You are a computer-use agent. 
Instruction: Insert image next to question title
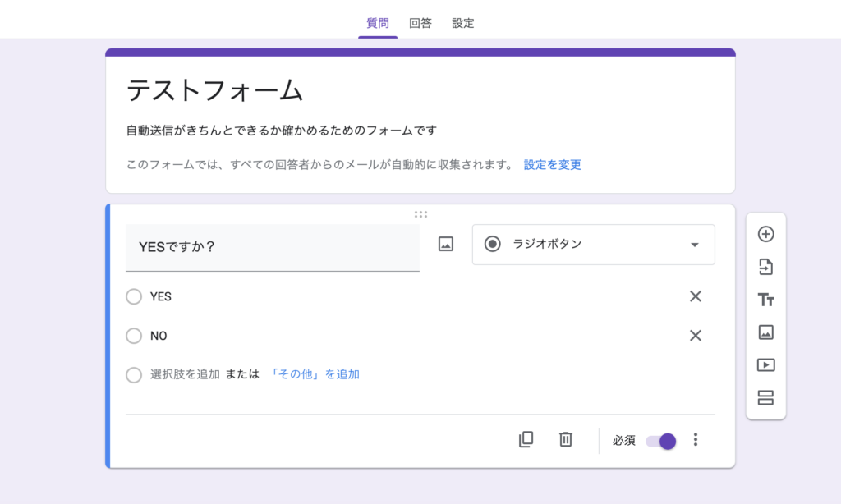[446, 244]
